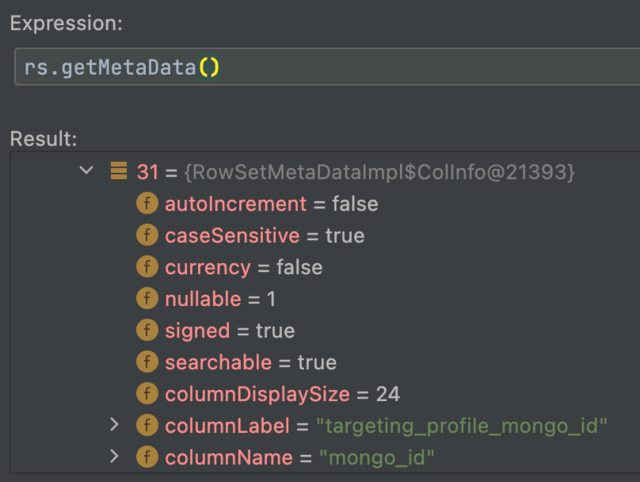
Task: Click the field icon next to columnDisplaySize
Action: [x=147, y=393]
